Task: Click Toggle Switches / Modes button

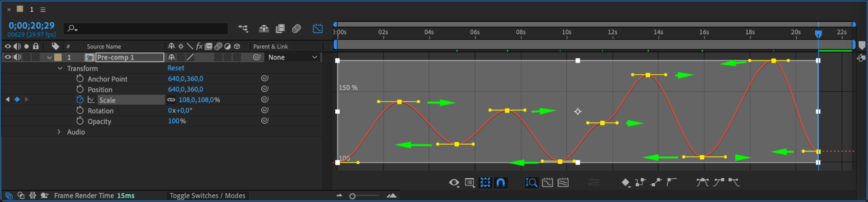Action: point(208,195)
